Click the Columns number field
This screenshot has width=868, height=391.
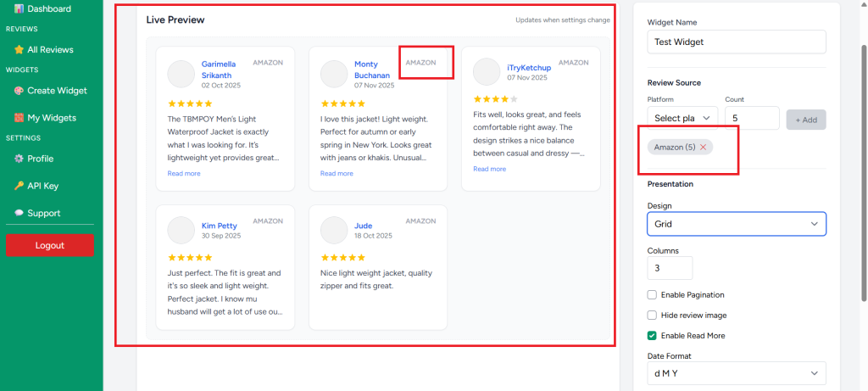(x=670, y=268)
